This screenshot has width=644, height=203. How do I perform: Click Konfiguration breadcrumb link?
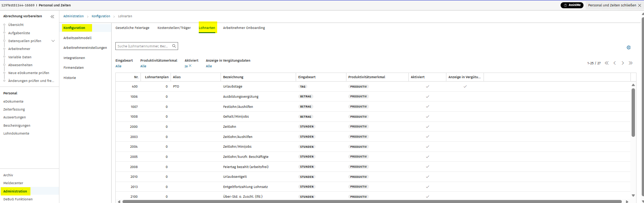coord(101,16)
